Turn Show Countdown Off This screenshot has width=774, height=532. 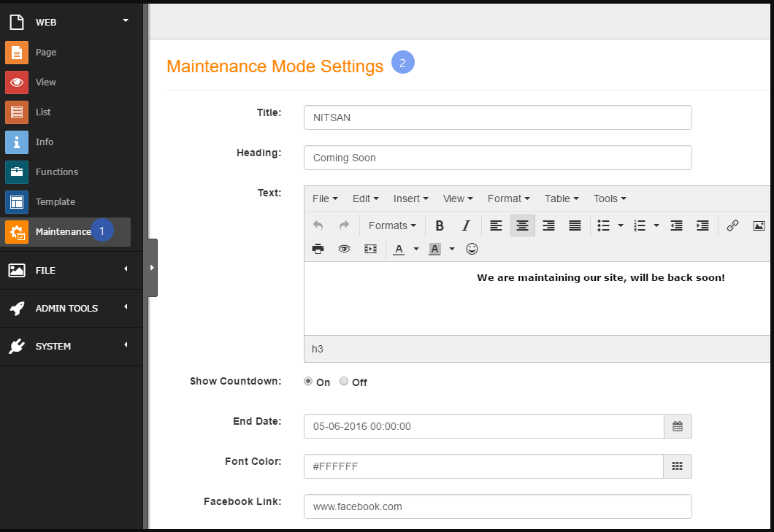pos(344,382)
